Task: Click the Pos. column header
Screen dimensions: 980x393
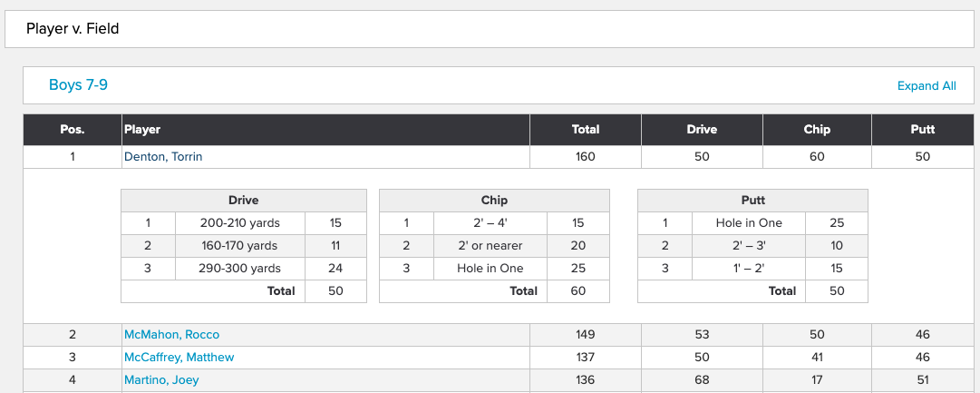Action: point(73,130)
